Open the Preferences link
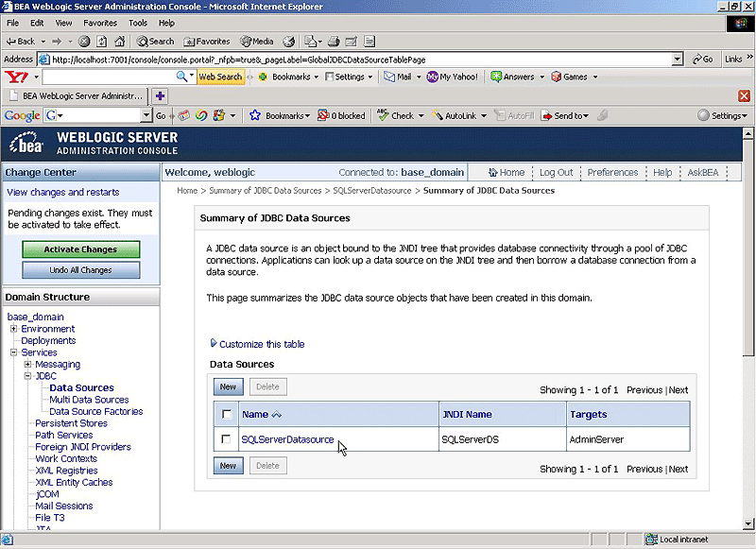 click(612, 172)
